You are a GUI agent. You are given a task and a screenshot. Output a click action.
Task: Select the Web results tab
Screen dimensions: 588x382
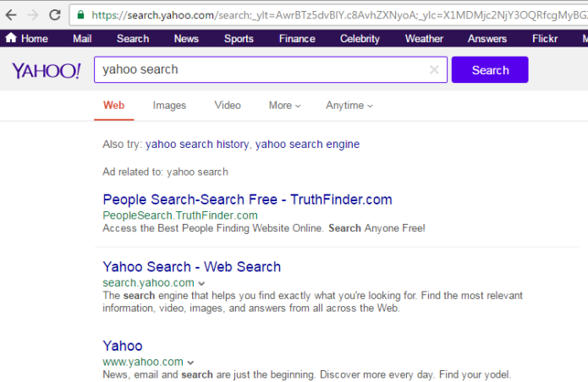click(x=113, y=106)
